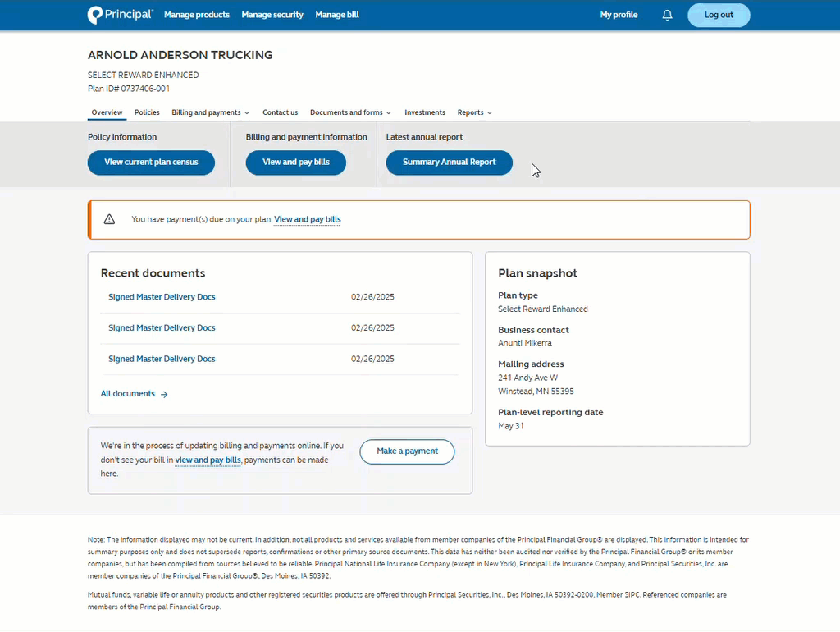840x632 pixels.
Task: Click Manage security in header
Action: coord(272,15)
